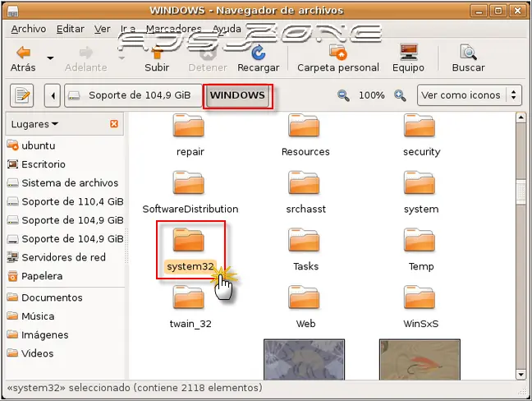Click the Subir up-folder button
The width and height of the screenshot is (532, 401).
(157, 58)
